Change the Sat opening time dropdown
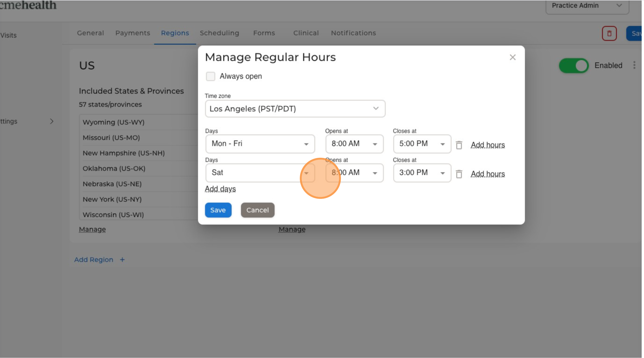644x358 pixels. click(x=354, y=173)
